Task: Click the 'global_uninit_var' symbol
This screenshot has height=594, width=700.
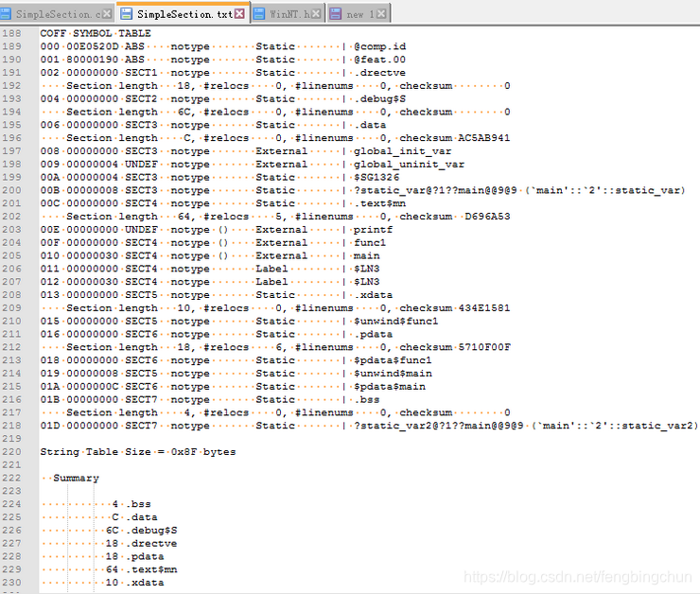Action: (409, 165)
